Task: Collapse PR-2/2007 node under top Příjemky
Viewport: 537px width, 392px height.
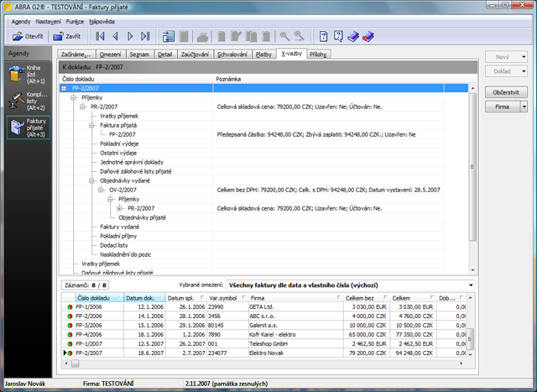Action: [x=82, y=107]
